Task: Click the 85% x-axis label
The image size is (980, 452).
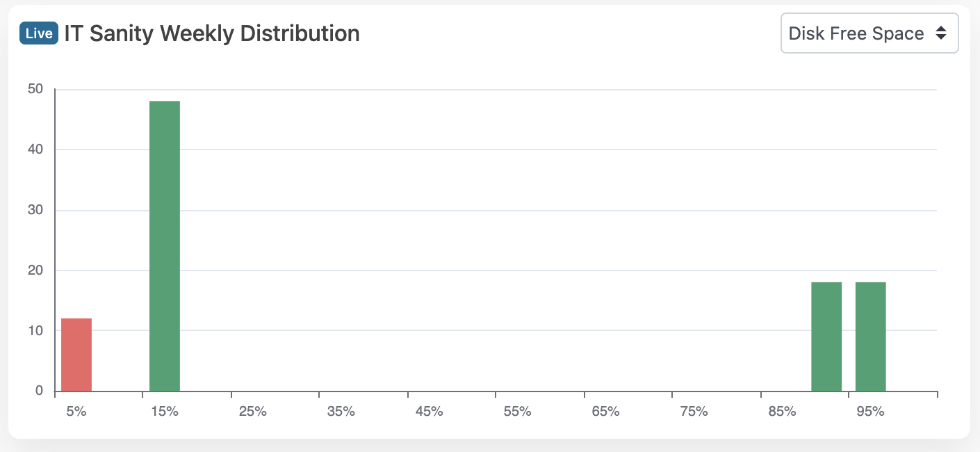Action: [782, 411]
